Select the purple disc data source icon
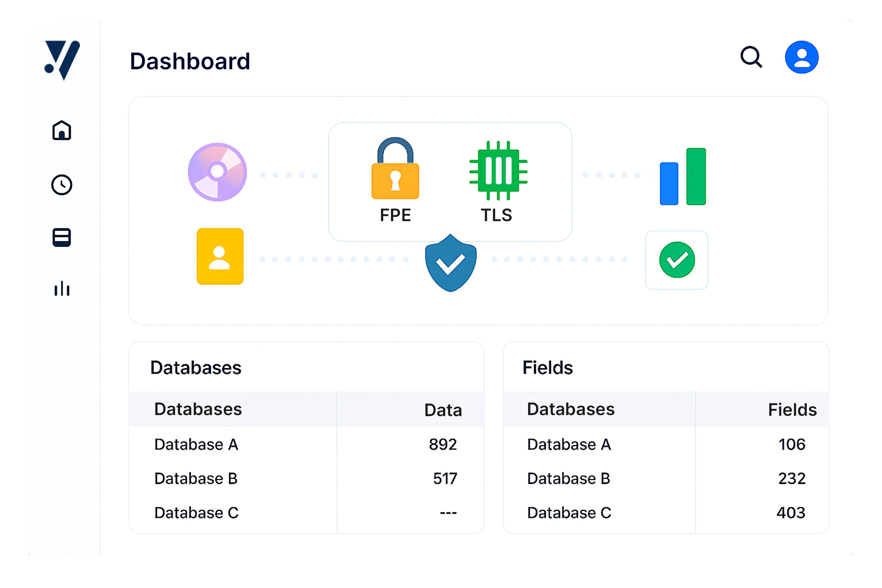The image size is (882, 588). click(x=217, y=172)
